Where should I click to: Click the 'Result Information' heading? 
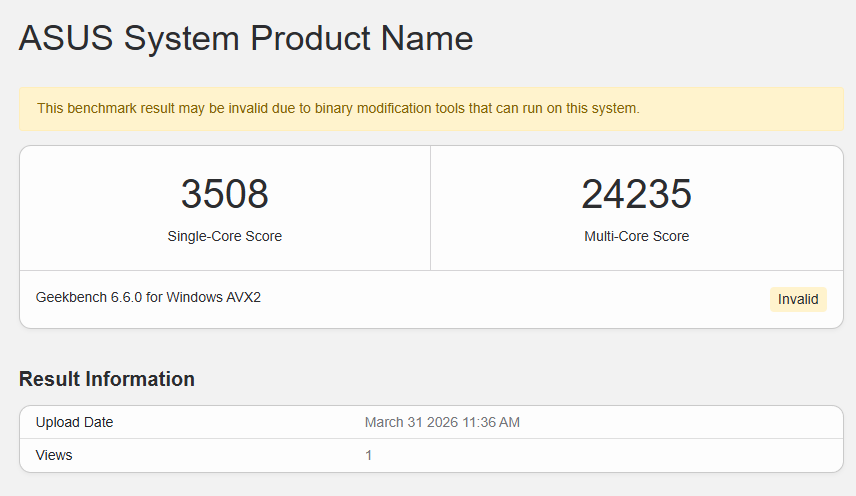click(106, 379)
